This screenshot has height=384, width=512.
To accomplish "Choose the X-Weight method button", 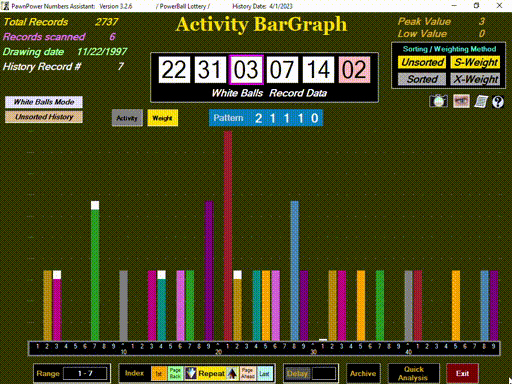I will click(475, 79).
